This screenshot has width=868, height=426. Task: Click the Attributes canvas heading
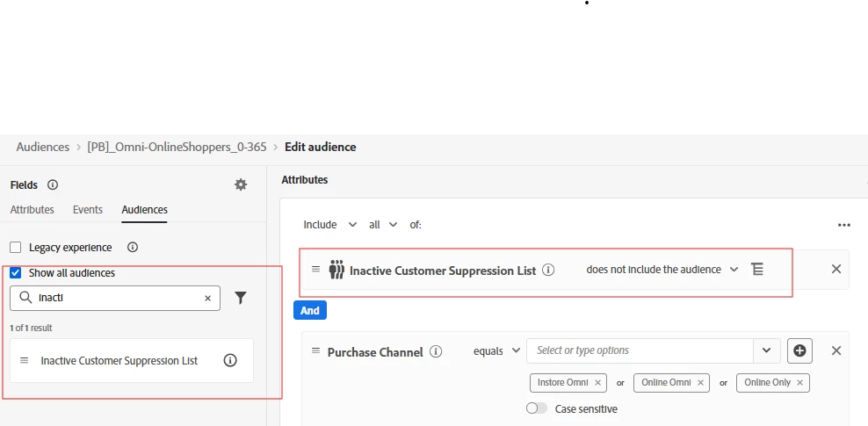point(305,180)
